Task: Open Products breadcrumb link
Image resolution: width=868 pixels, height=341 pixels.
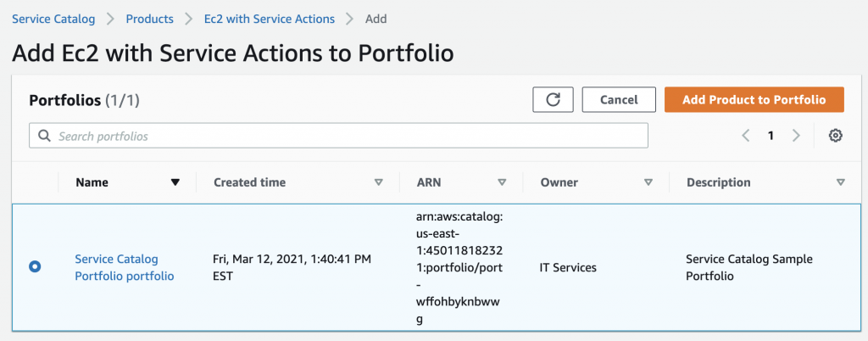Action: tap(149, 19)
